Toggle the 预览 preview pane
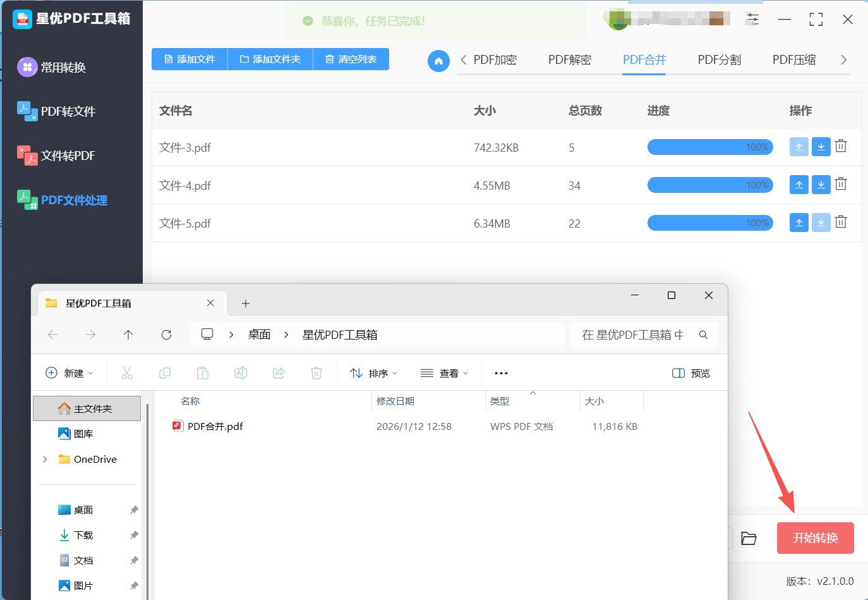The image size is (868, 600). pos(691,373)
